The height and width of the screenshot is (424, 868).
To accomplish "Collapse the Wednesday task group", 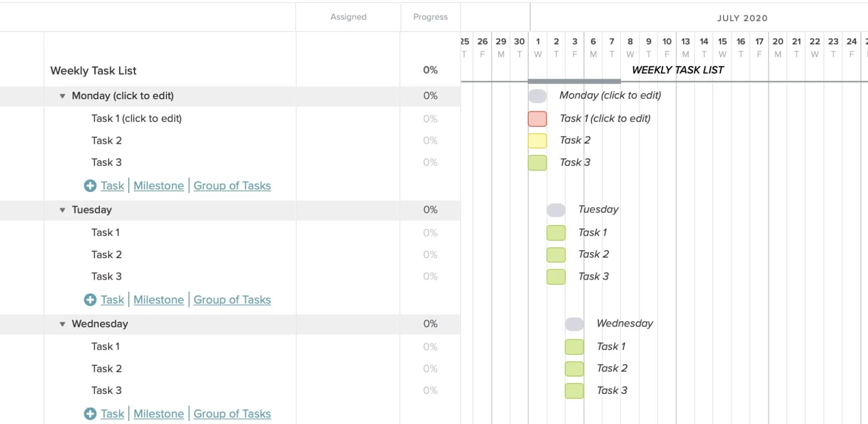I will [x=62, y=324].
